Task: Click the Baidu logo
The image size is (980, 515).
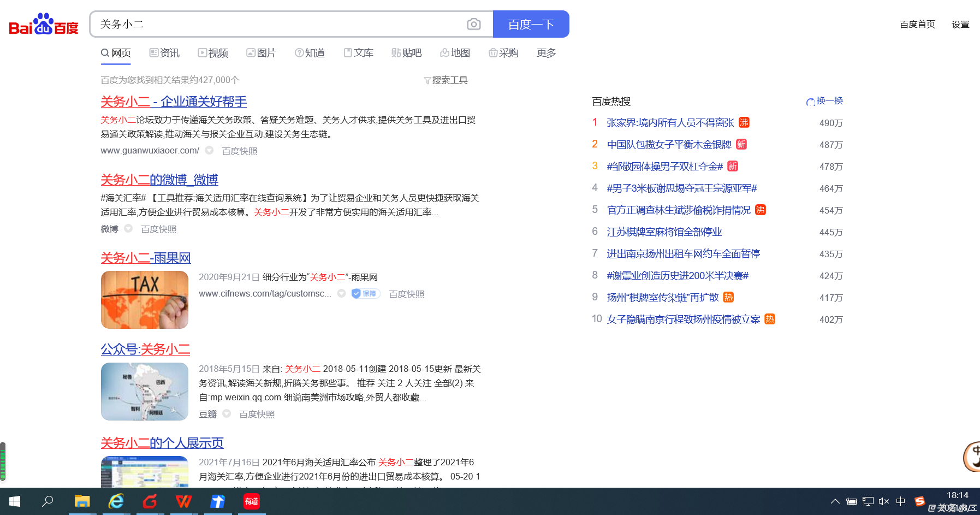Action: tap(44, 23)
